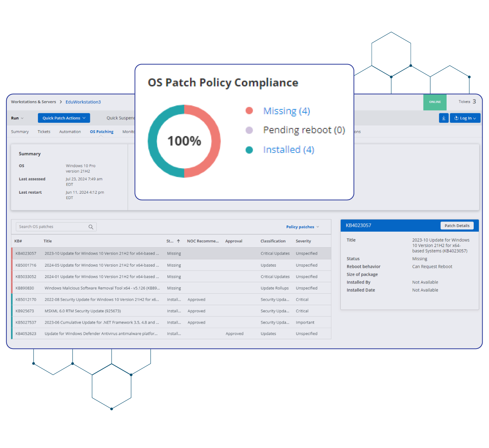Open the Tickets tab
Screen dimensions: 489x448
44,132
